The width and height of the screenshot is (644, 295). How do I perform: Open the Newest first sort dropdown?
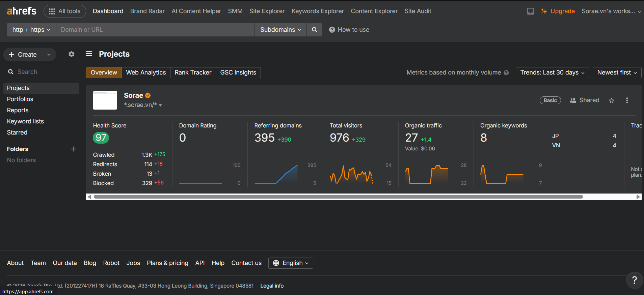(x=617, y=72)
